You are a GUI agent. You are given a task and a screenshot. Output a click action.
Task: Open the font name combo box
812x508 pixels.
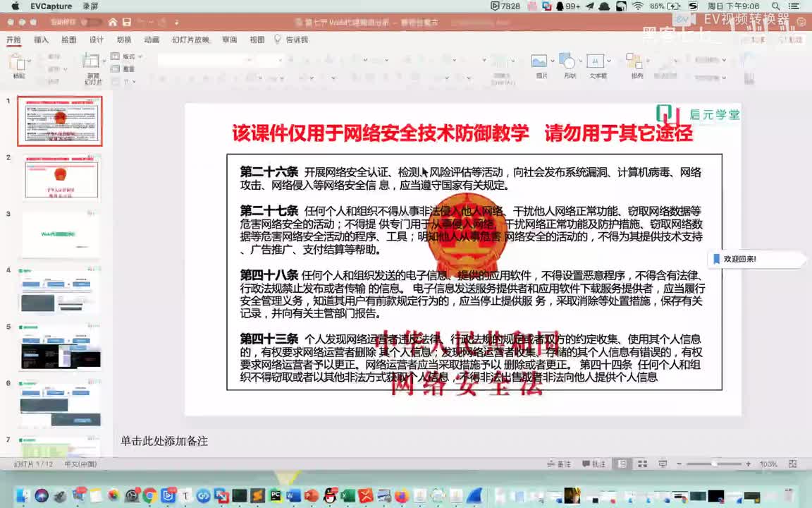205,60
